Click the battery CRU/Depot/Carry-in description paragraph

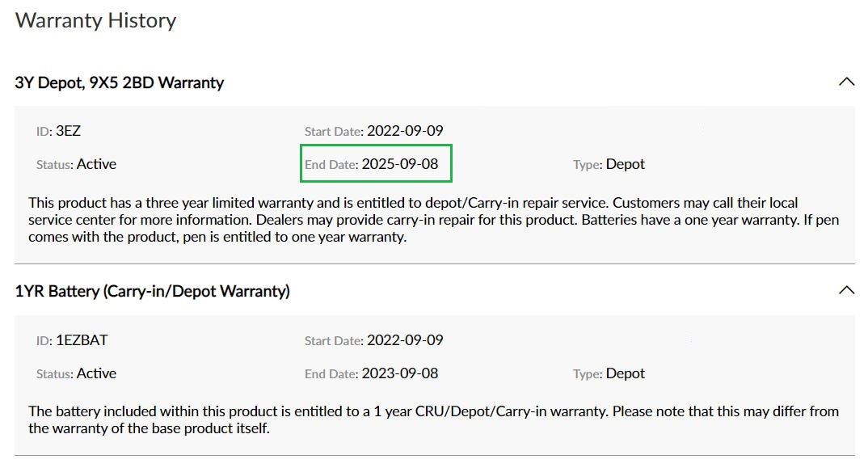pos(433,420)
